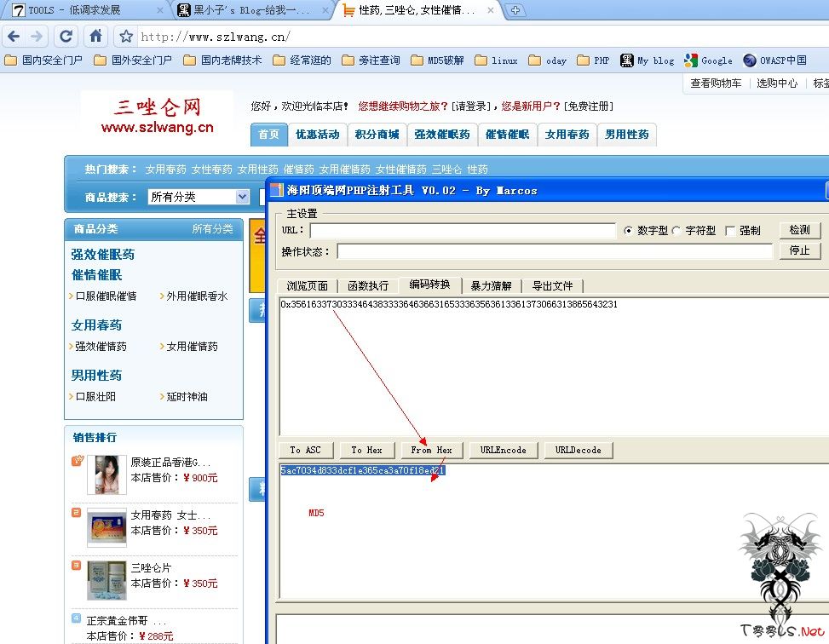This screenshot has width=829, height=644.
Task: Click the 三唑仑网 site logo
Action: [x=157, y=116]
